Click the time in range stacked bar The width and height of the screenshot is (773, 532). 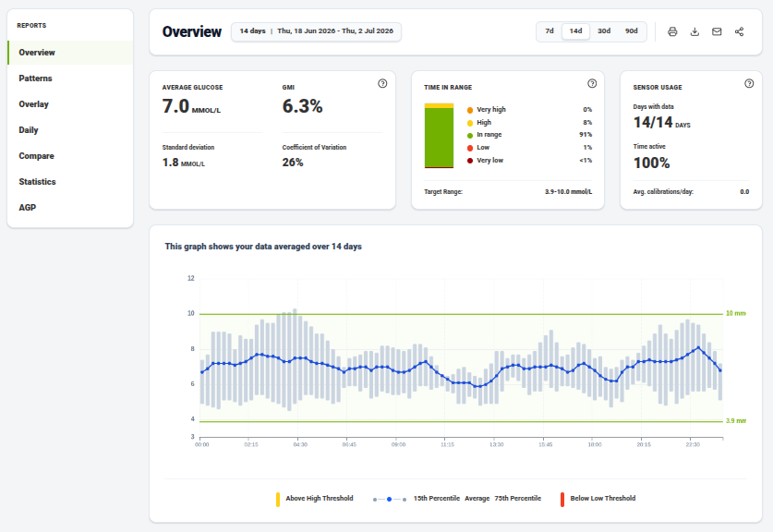point(439,136)
